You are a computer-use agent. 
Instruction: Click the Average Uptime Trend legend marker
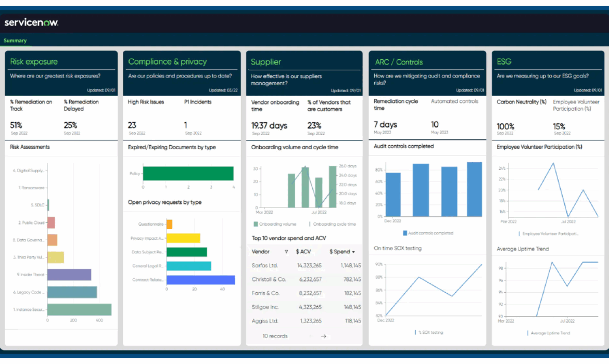[527, 333]
